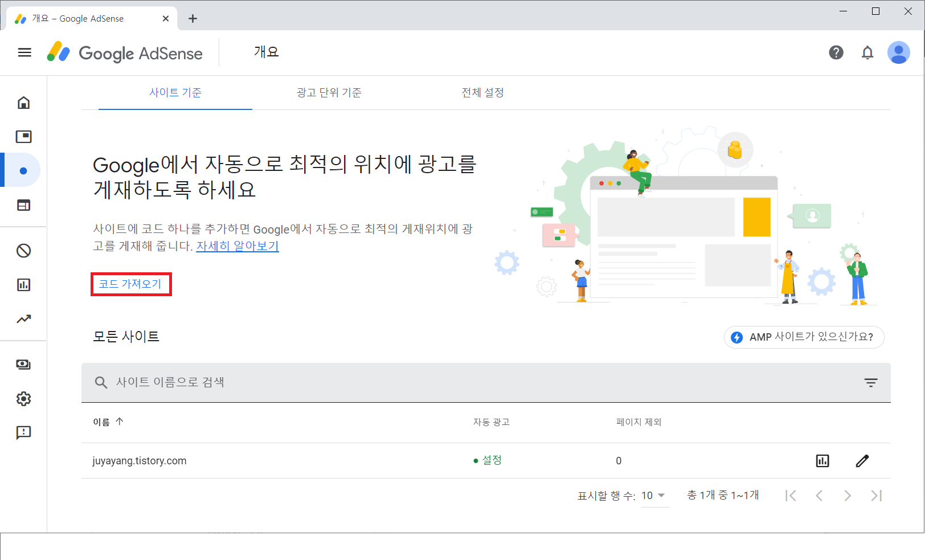This screenshot has height=560, width=925.
Task: Click the search magnifier icon
Action: point(101,382)
